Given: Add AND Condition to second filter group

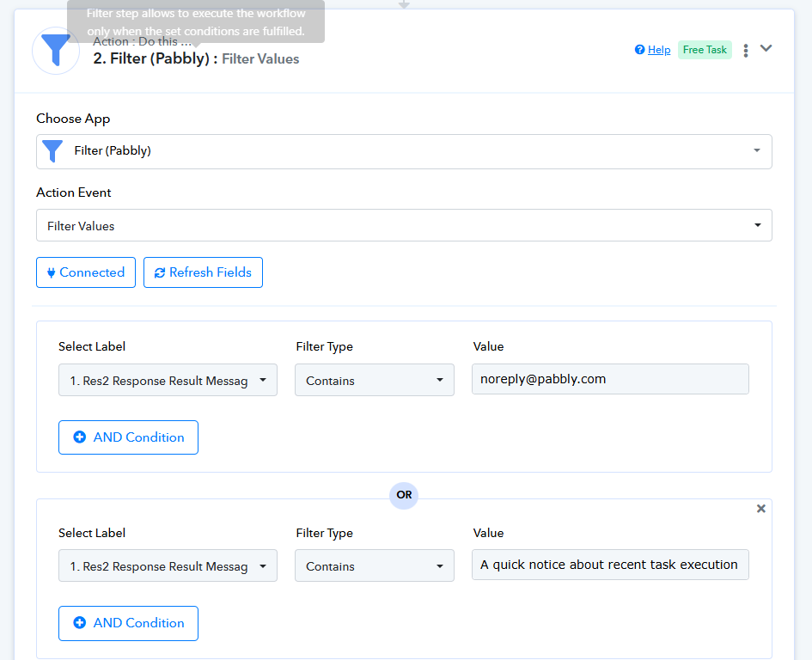Looking at the screenshot, I should click(128, 623).
